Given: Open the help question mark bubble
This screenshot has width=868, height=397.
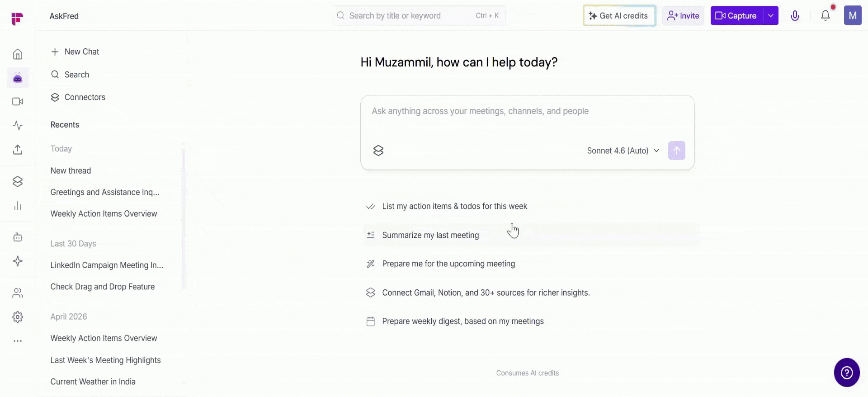Looking at the screenshot, I should pyautogui.click(x=847, y=373).
